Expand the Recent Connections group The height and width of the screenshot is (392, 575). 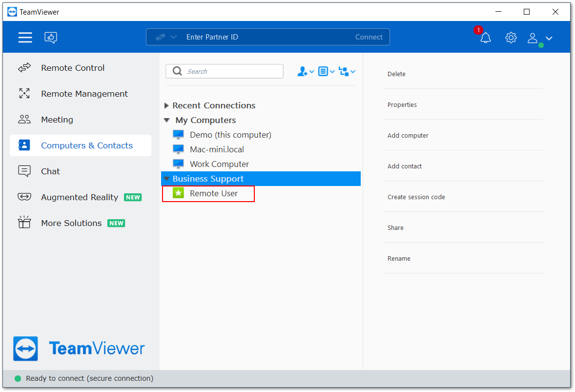[x=166, y=105]
